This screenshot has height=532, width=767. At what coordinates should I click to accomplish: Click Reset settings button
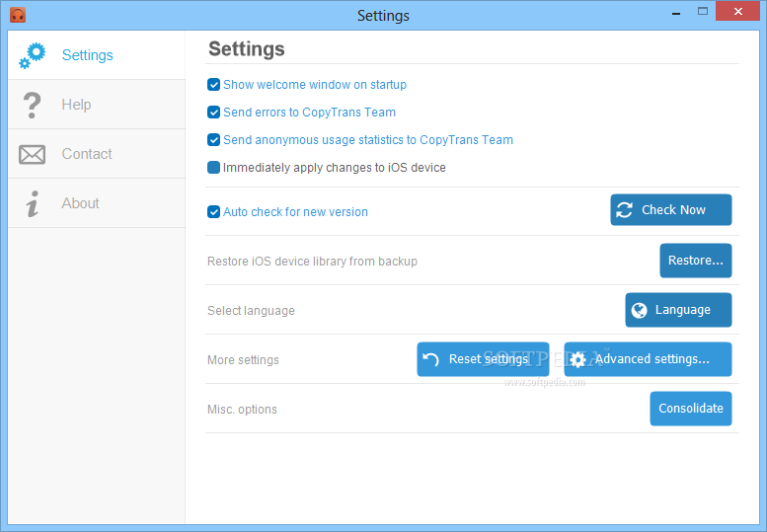(483, 359)
